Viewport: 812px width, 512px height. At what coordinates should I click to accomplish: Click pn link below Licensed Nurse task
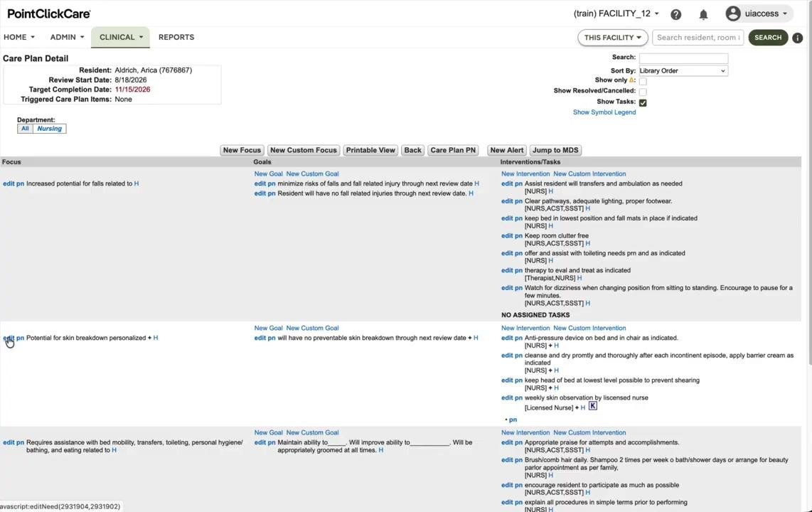point(513,420)
